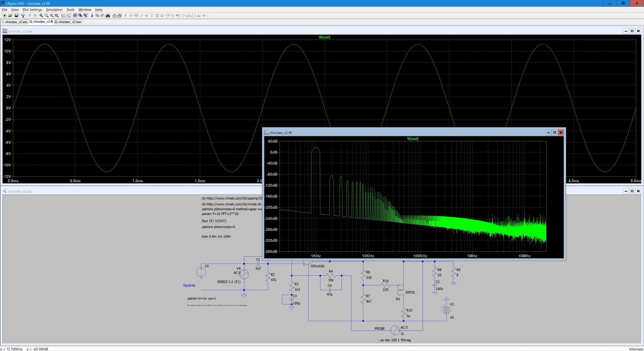Viewport: 644px width, 351px height.
Task: Open the View menu
Action: click(x=15, y=10)
